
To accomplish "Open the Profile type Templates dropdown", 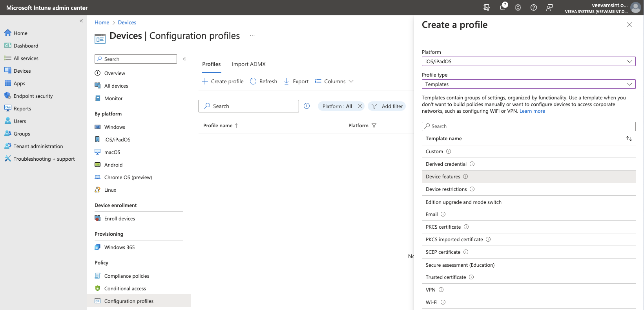I will pos(528,84).
